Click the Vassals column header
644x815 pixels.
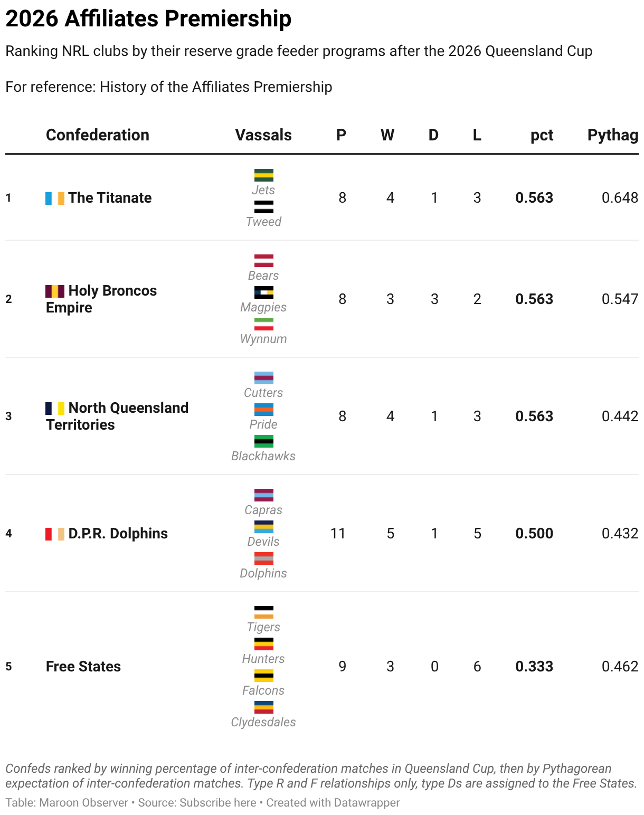pos(263,135)
